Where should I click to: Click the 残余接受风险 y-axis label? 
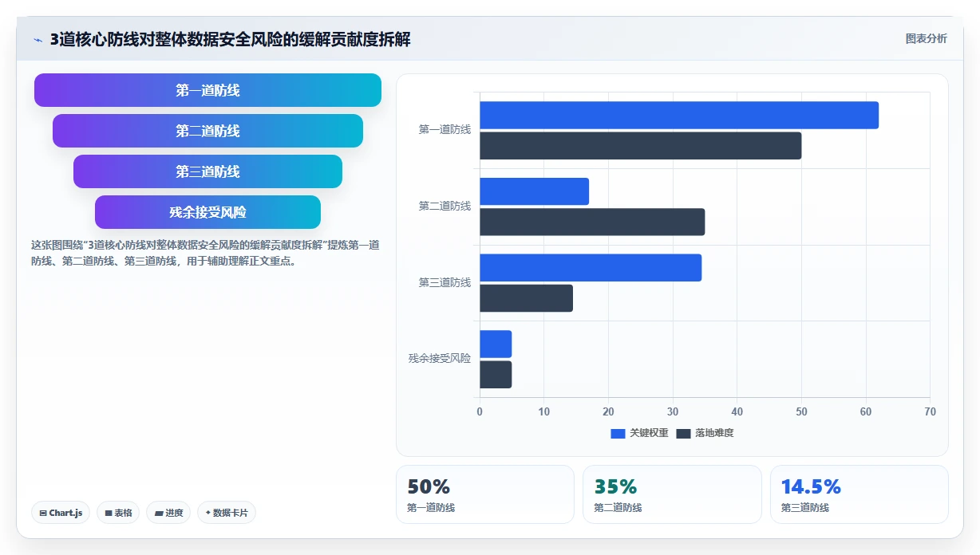click(440, 359)
